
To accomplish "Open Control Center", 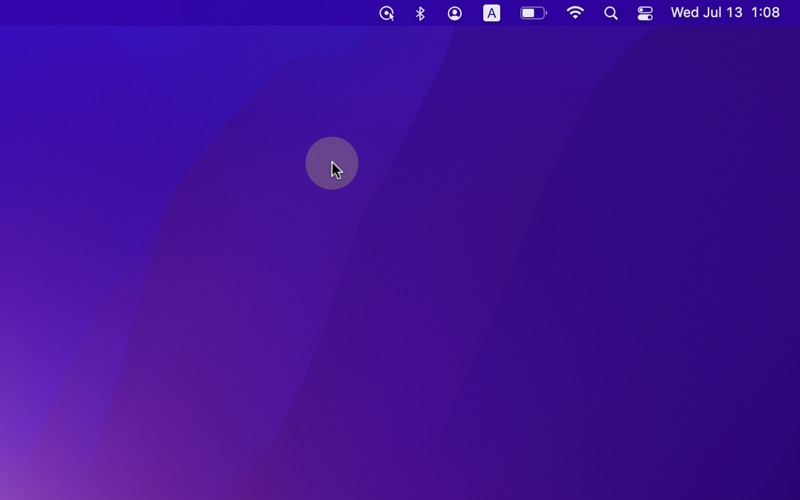I will [x=645, y=13].
